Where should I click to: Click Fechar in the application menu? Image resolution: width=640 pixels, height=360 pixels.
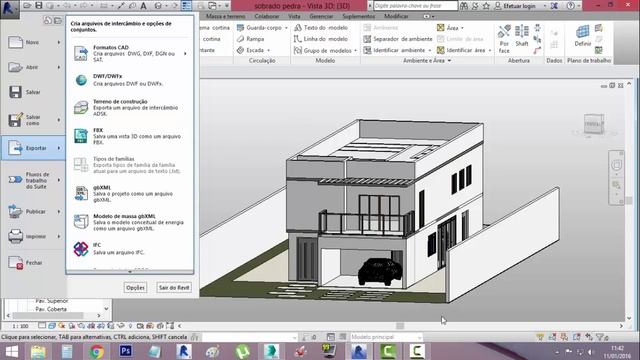(33, 263)
